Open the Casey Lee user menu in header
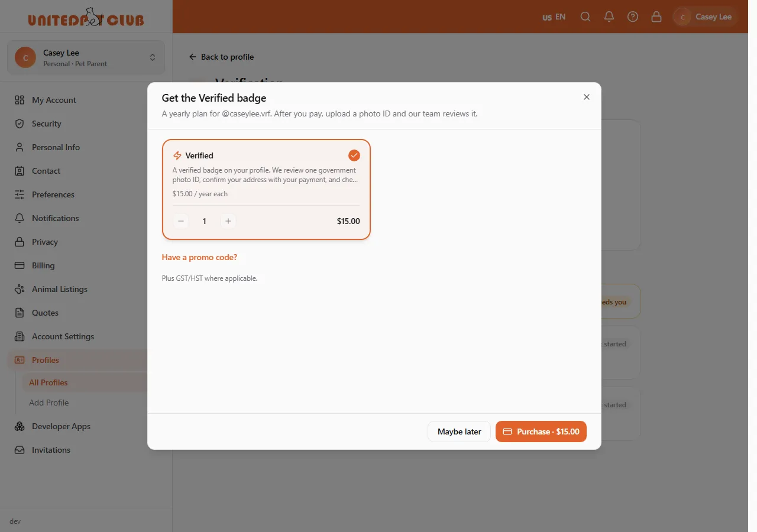757x532 pixels. click(x=706, y=17)
